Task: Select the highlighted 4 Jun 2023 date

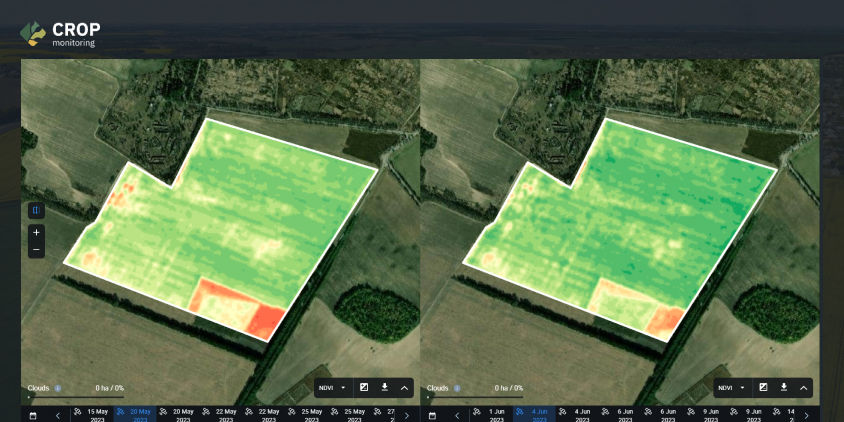Action: (x=534, y=415)
